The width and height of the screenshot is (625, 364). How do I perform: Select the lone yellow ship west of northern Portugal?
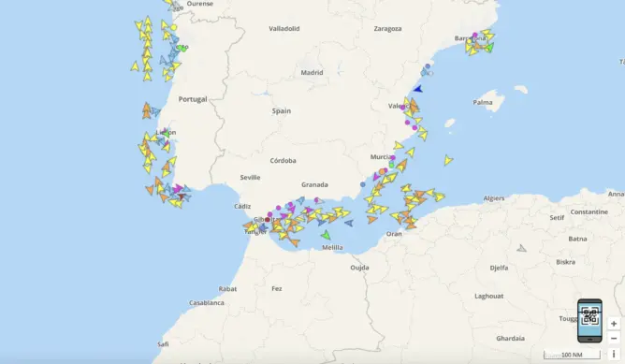click(135, 66)
